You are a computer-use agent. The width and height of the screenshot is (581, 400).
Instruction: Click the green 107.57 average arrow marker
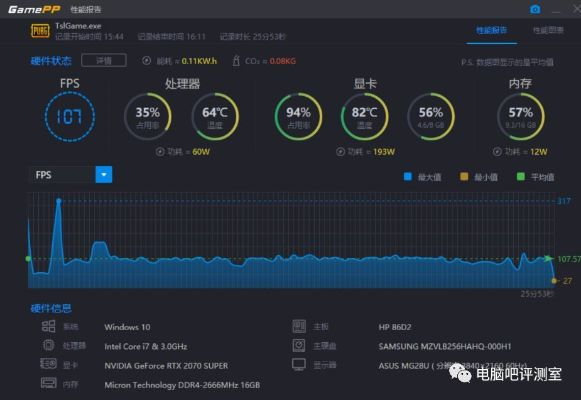coord(548,259)
